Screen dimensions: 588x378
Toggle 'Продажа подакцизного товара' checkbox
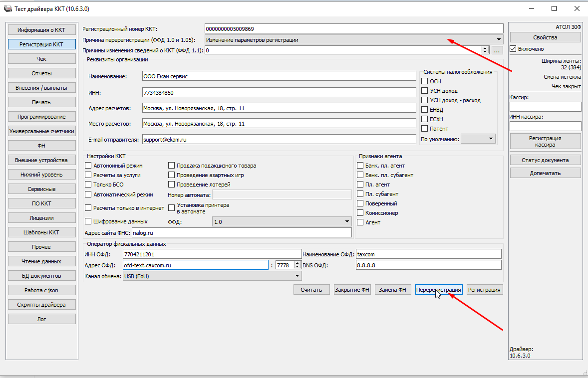[x=171, y=165]
